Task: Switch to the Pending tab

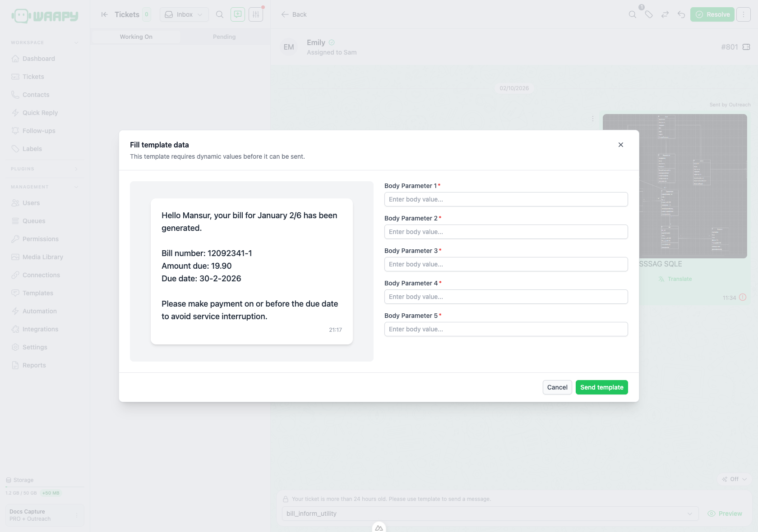Action: [224, 37]
